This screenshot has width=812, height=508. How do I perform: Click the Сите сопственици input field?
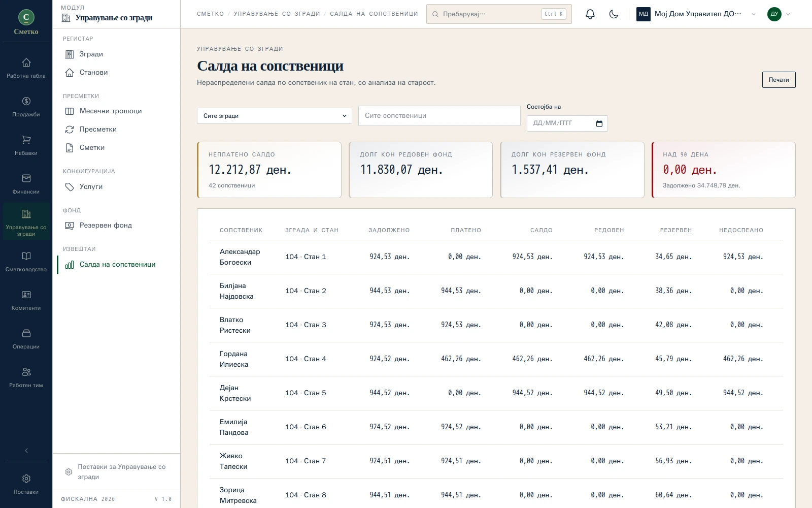pyautogui.click(x=439, y=116)
